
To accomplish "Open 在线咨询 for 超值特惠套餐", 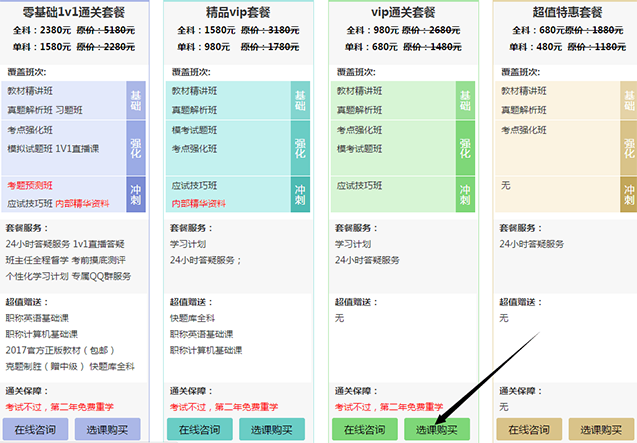I will (528, 429).
